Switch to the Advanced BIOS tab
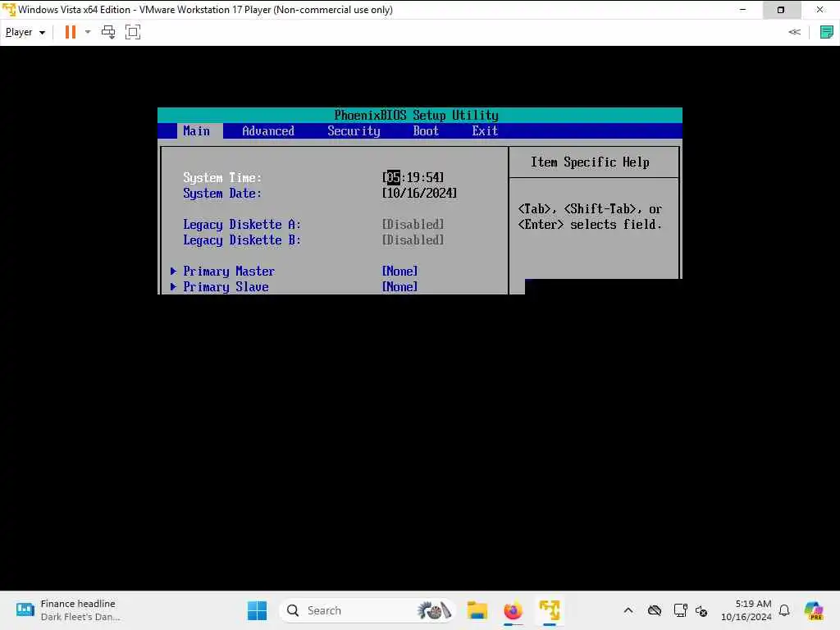This screenshot has width=840, height=630. click(x=268, y=130)
